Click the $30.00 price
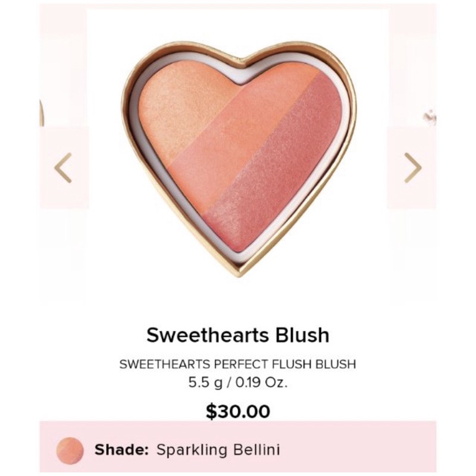The image size is (476, 476). pyautogui.click(x=238, y=411)
